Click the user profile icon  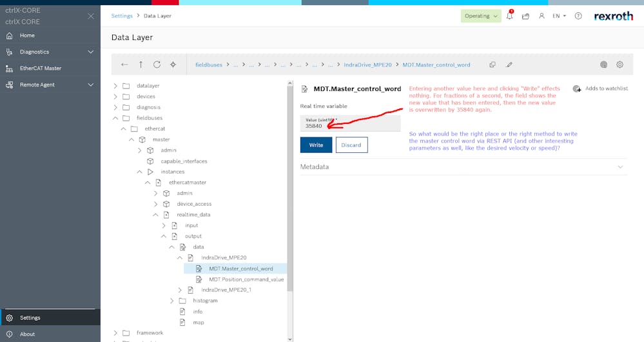(x=542, y=16)
